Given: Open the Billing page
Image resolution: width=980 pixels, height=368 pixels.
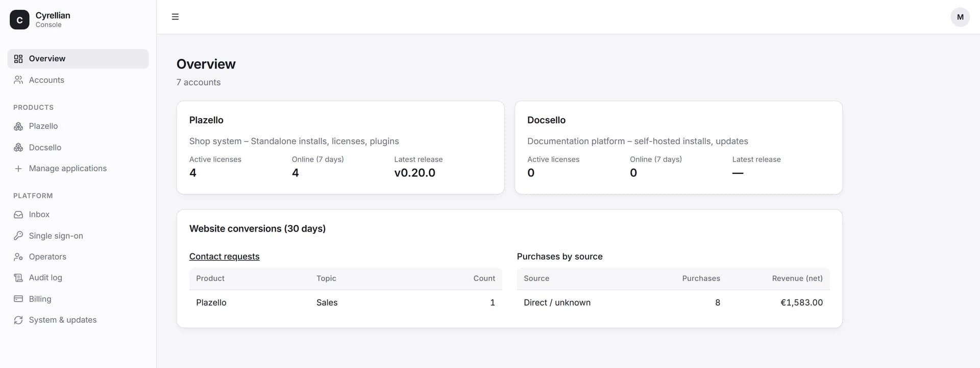Looking at the screenshot, I should pyautogui.click(x=78, y=299).
